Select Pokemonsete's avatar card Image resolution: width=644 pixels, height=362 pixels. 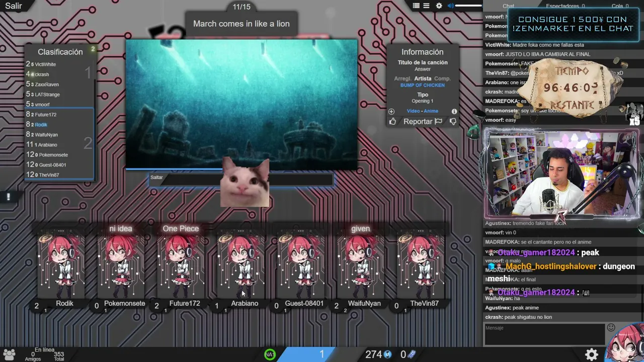tap(121, 265)
